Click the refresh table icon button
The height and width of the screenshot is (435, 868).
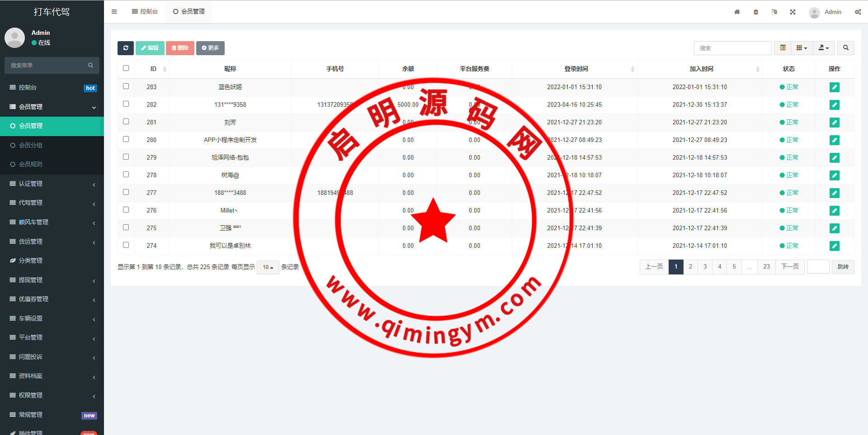[125, 48]
